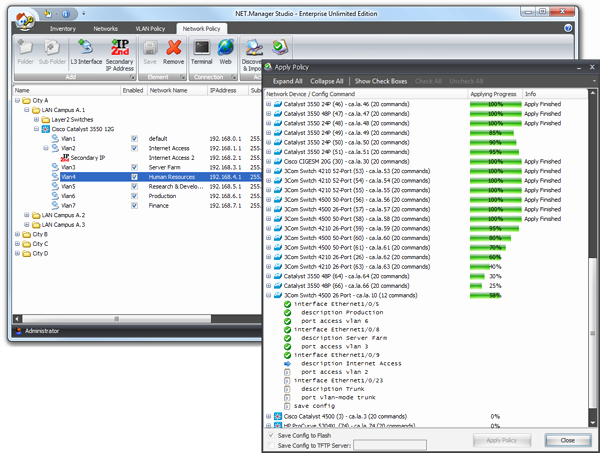Uncheck Enabled checkbox for Vlan1 default
The width and height of the screenshot is (600, 453).
click(133, 138)
